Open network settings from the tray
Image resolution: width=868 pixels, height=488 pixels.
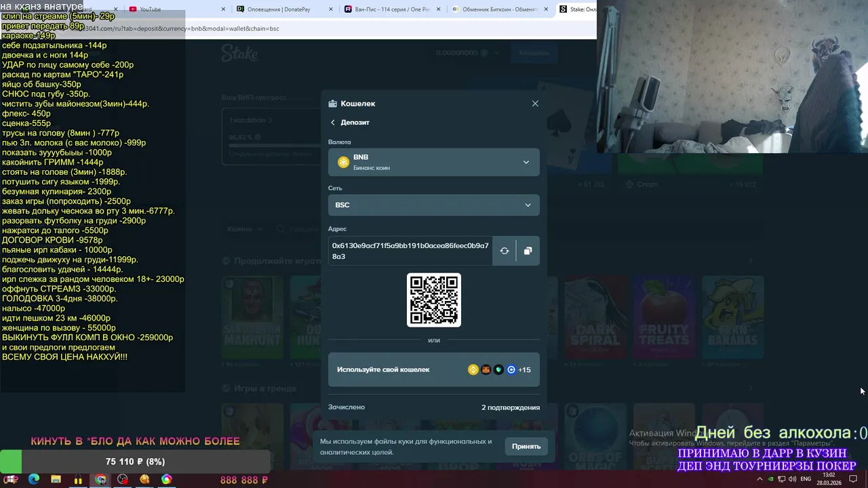(x=782, y=479)
